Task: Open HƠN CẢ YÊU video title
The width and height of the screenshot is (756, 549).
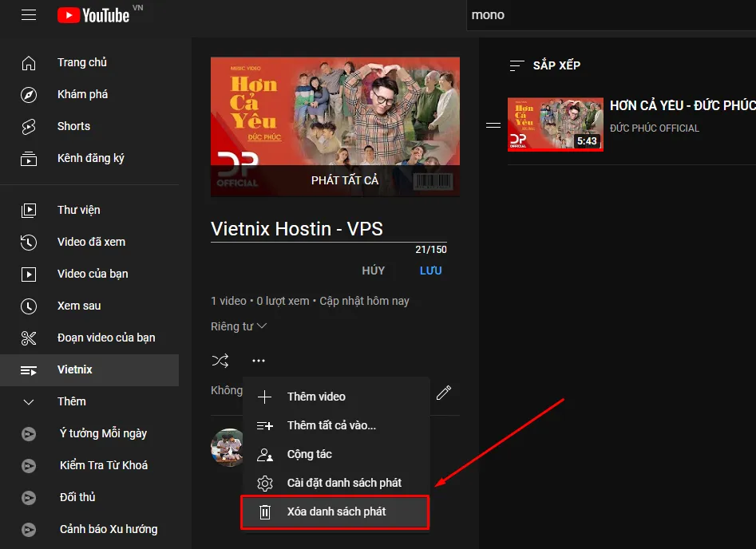Action: click(x=683, y=105)
